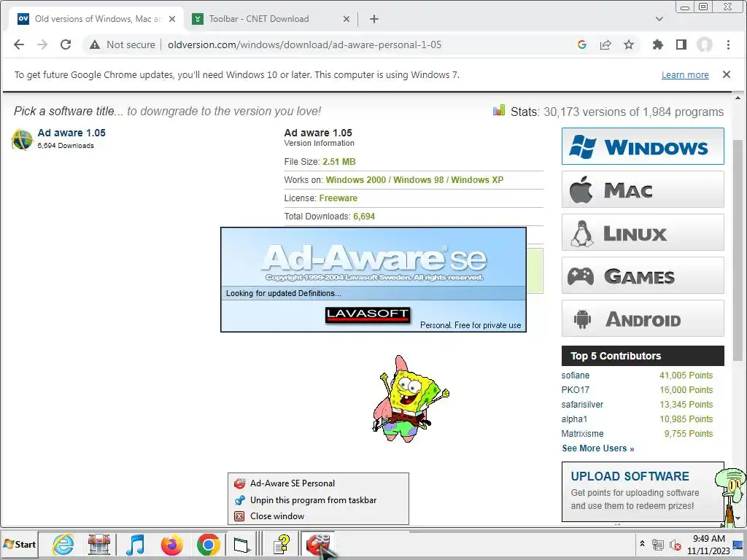Launch Internet Explorer from the taskbar

(63, 544)
